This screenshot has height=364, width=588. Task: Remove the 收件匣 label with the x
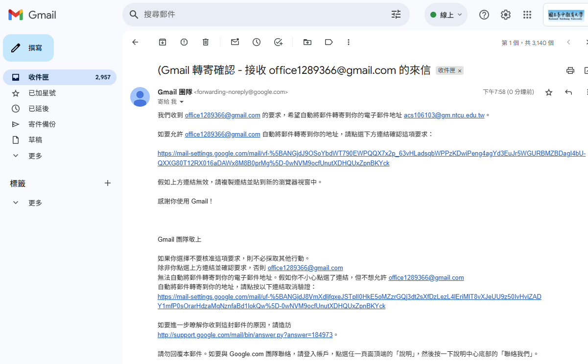tap(460, 70)
